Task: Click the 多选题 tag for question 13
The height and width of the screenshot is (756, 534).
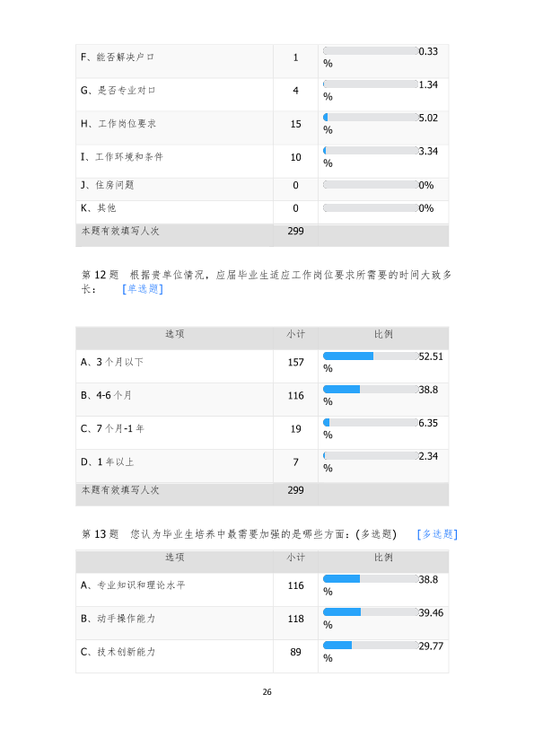Action: pyautogui.click(x=437, y=533)
